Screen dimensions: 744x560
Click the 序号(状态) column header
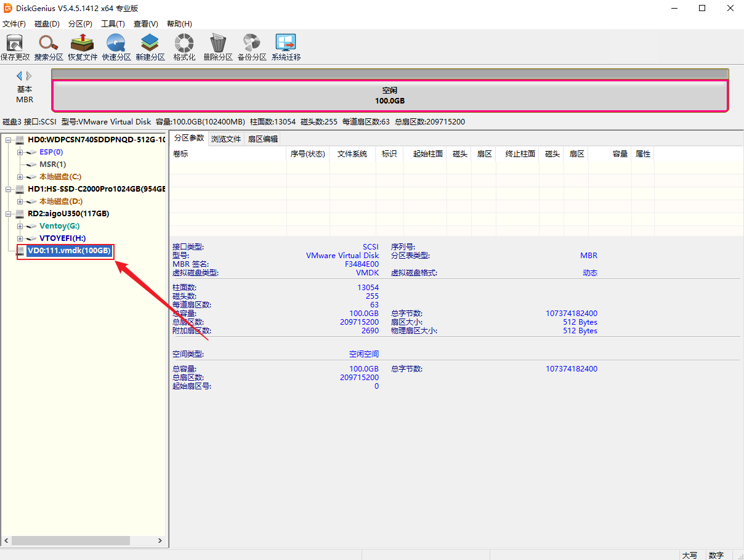308,154
